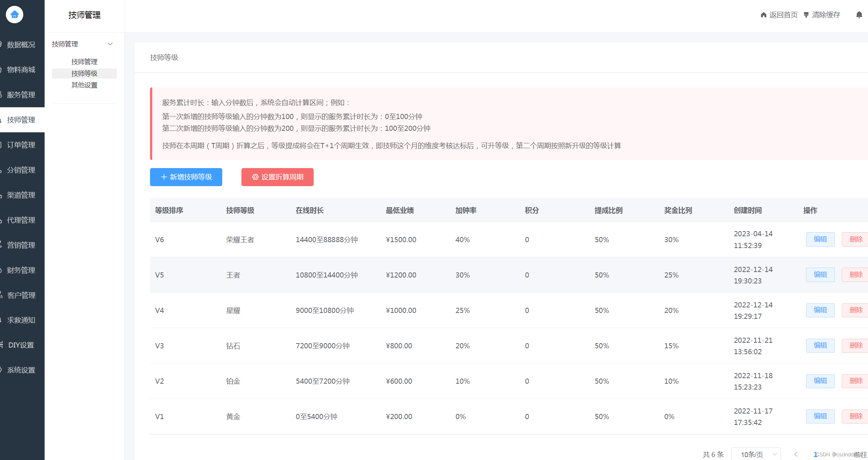Open 客户管理 in the sidebar
The image size is (868, 460).
(x=22, y=295)
